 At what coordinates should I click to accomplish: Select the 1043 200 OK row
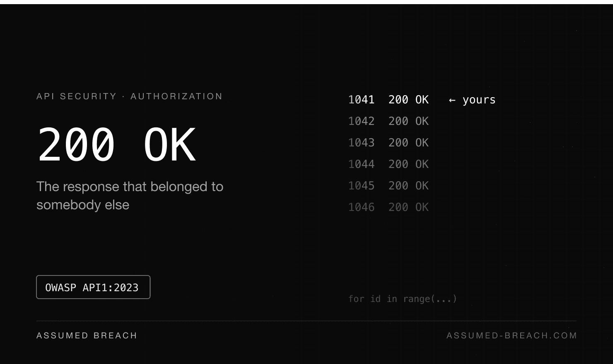pos(389,143)
